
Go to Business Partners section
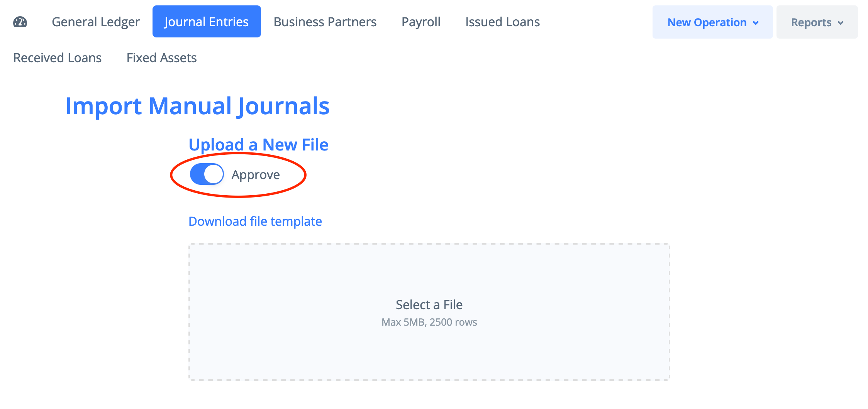(x=325, y=22)
